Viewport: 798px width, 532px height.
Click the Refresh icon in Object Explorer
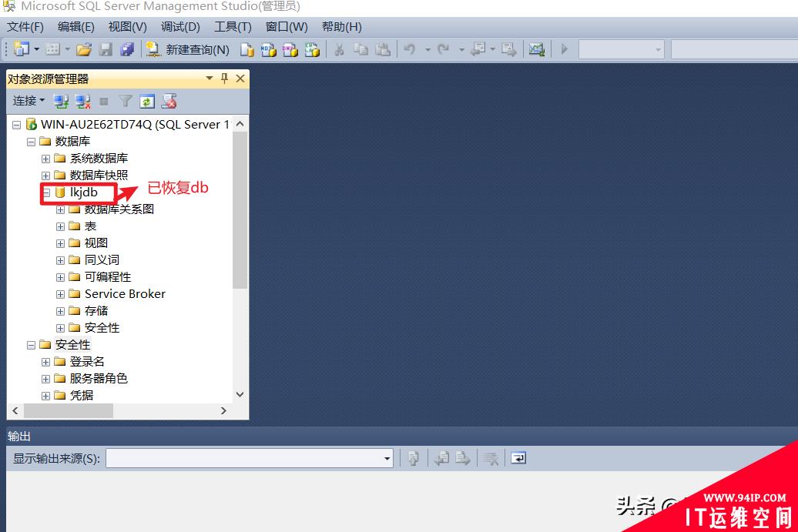pos(147,102)
